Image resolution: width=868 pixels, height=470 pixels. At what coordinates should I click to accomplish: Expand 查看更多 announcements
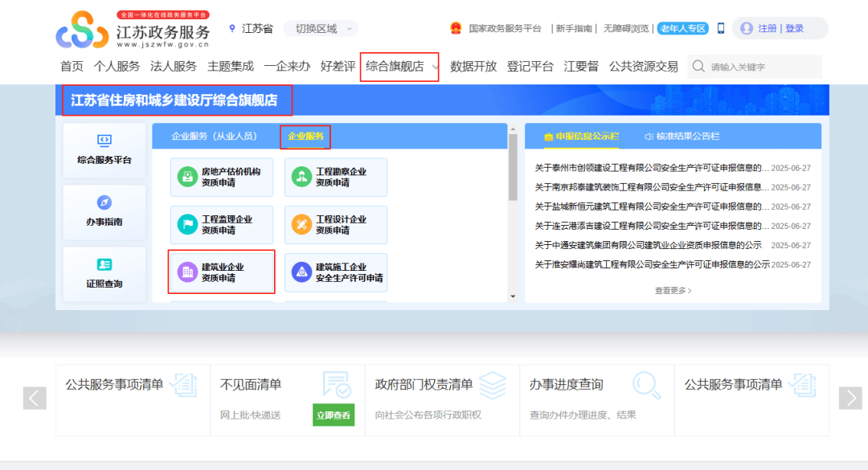673,290
